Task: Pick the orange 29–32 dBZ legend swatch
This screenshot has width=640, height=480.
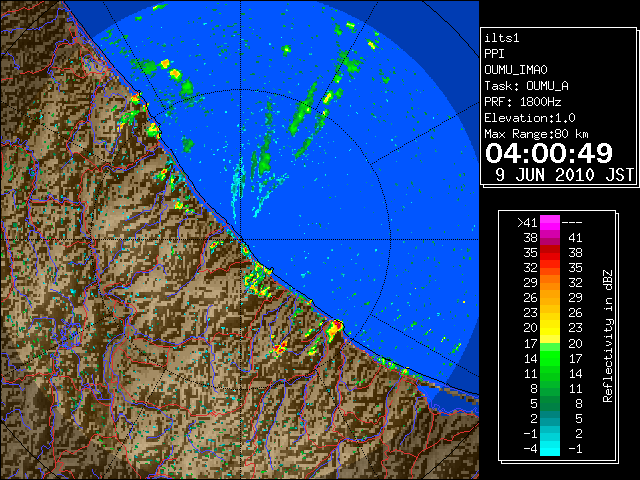Action: [550, 282]
